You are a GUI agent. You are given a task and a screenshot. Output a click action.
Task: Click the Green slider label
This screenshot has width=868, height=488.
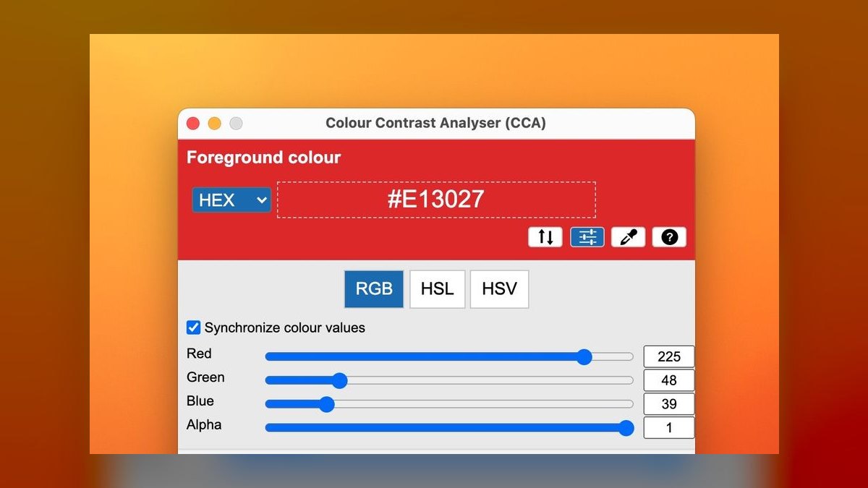205,377
